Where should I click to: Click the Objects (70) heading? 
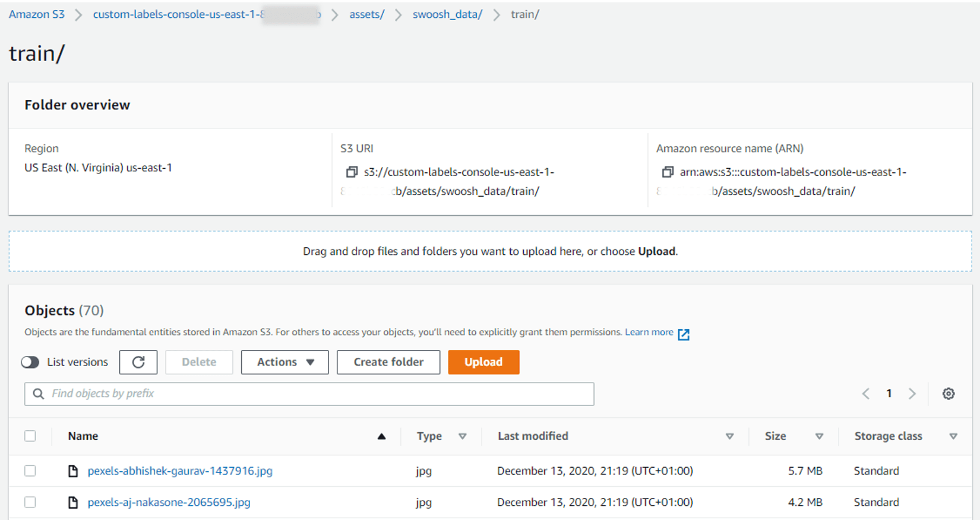point(64,310)
